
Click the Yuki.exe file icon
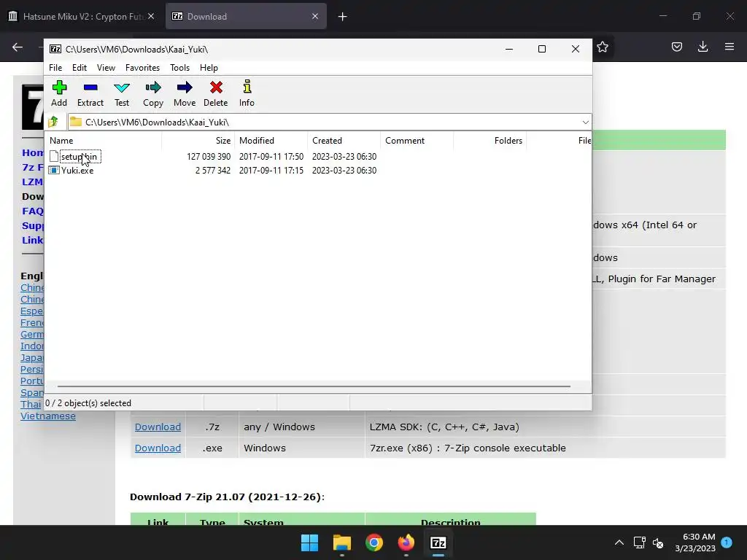point(54,171)
